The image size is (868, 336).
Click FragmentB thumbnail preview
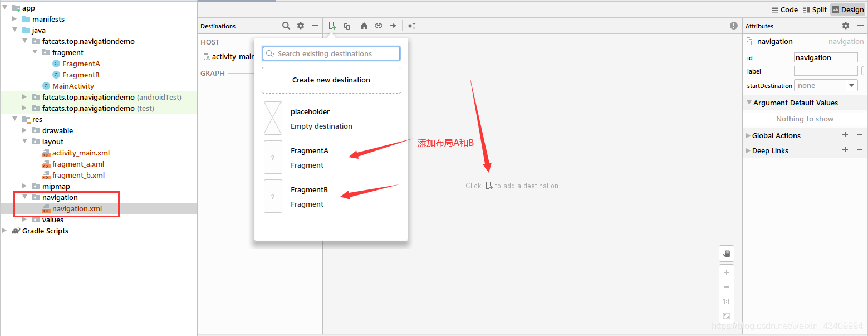click(273, 197)
